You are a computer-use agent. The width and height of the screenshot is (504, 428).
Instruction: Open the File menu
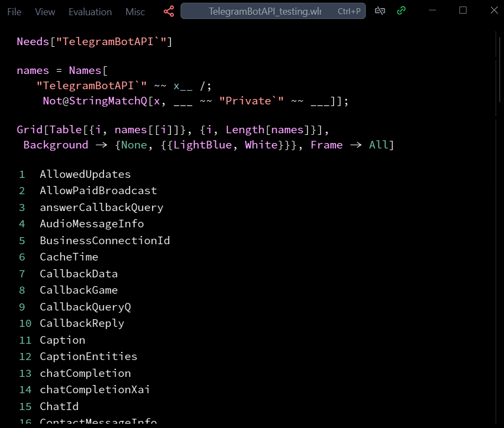[14, 12]
